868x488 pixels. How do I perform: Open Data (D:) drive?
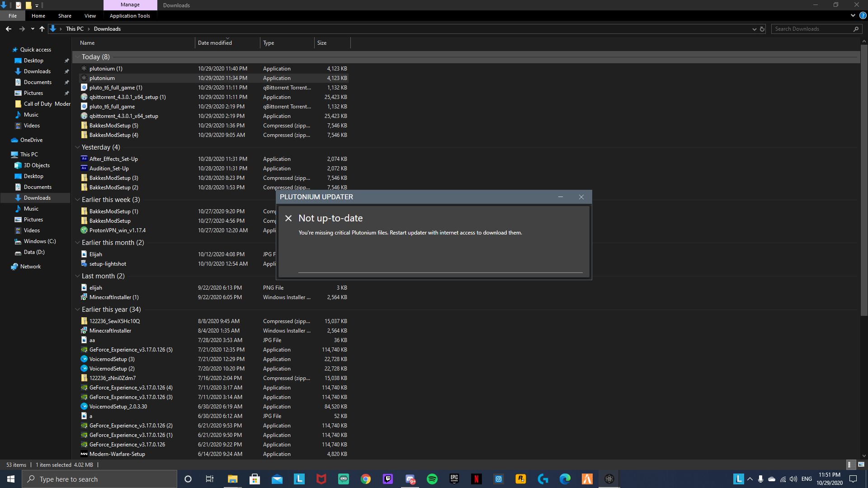(x=34, y=252)
